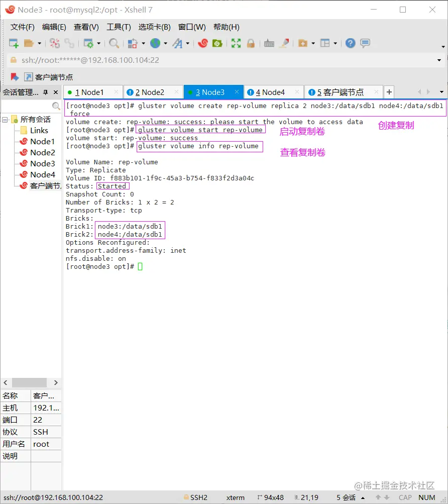Open the tab list dropdown arrow
The height and width of the screenshot is (504, 448).
point(441,92)
